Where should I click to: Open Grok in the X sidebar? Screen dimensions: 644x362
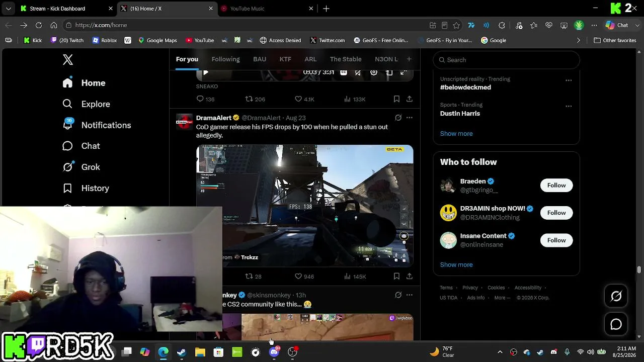click(x=81, y=167)
